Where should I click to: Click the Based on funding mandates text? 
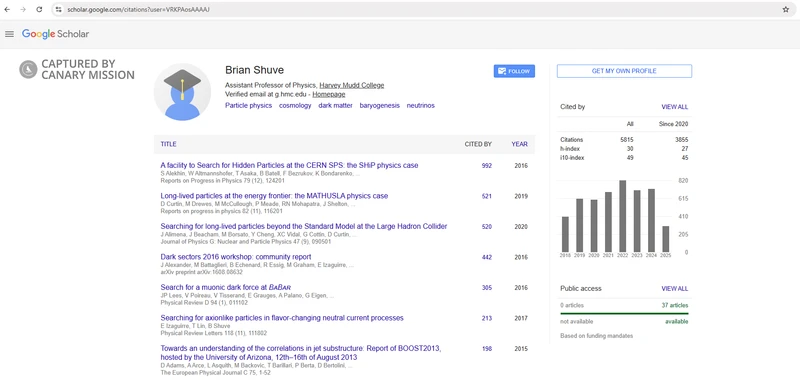coord(596,336)
